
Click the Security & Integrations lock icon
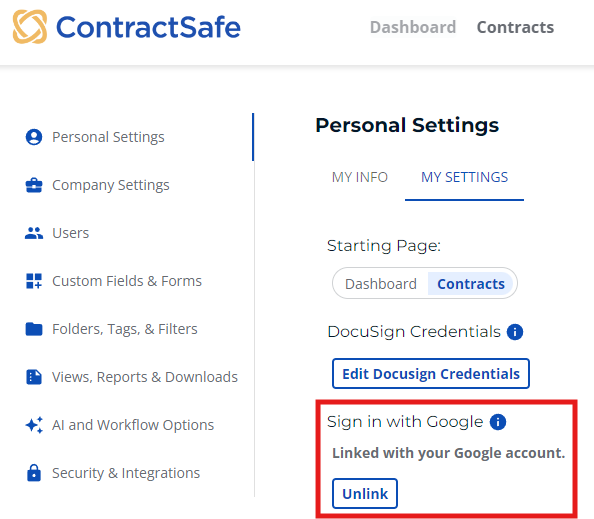(x=34, y=473)
